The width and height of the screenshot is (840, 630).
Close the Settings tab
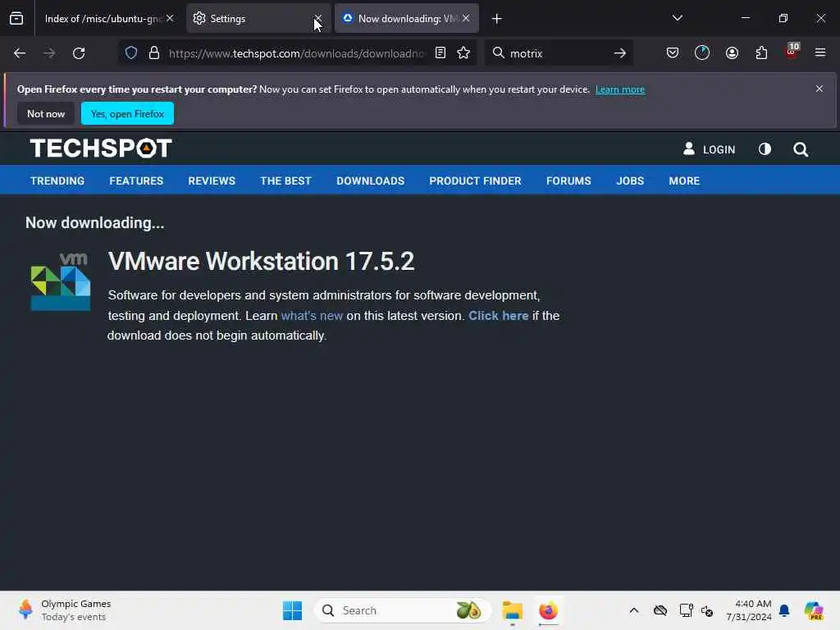[x=318, y=18]
